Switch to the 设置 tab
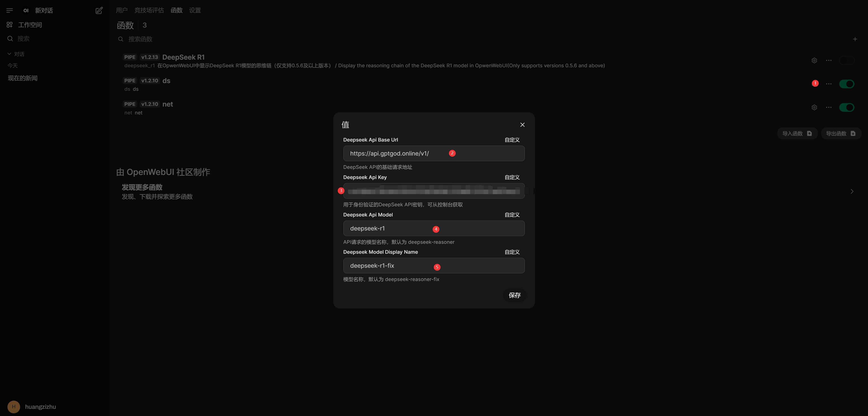 [195, 10]
